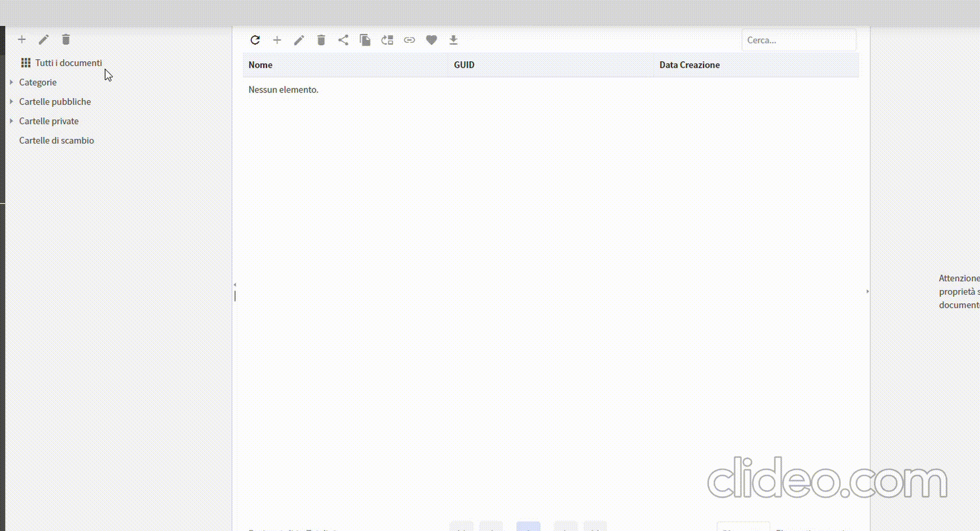Expand the Categorie tree node
The image size is (980, 531).
pyautogui.click(x=11, y=82)
